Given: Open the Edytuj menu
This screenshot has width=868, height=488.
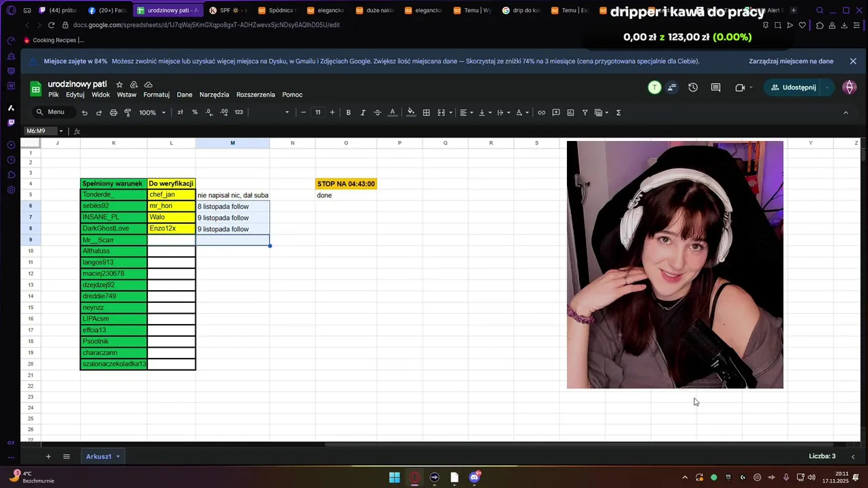Looking at the screenshot, I should (75, 95).
